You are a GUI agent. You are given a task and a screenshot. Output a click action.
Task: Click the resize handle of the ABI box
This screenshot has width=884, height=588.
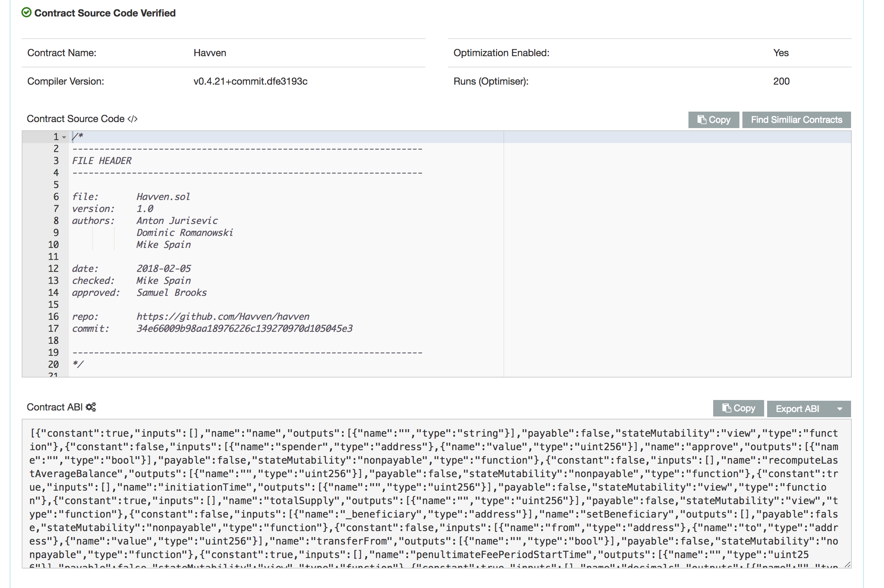click(x=848, y=566)
